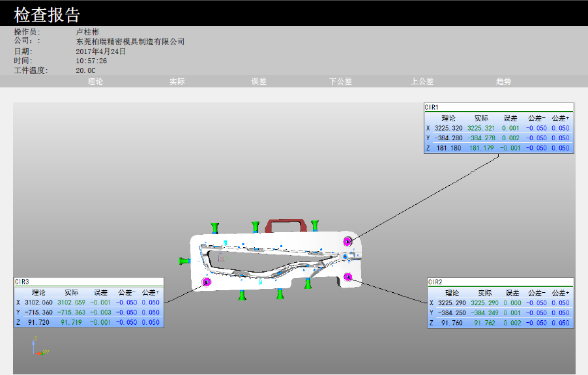Select the CIR3 callout title label
The width and height of the screenshot is (588, 375).
click(22, 282)
